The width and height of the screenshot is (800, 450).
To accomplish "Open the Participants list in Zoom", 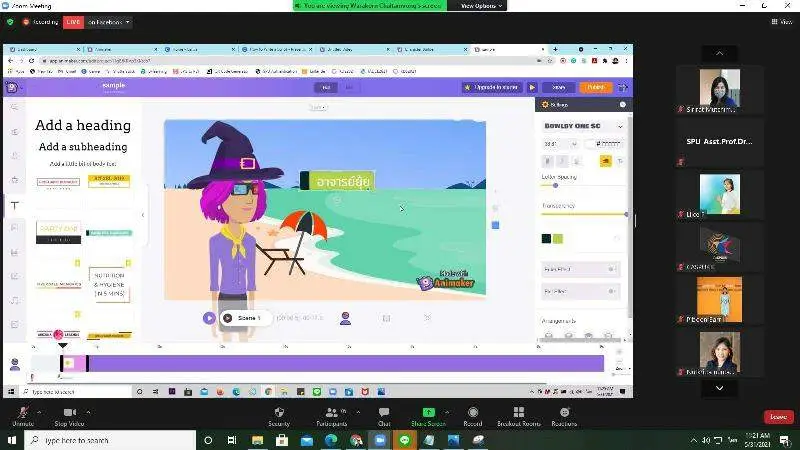I will point(329,412).
